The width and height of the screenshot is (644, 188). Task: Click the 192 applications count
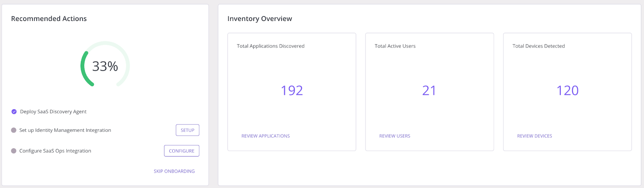pos(292,91)
